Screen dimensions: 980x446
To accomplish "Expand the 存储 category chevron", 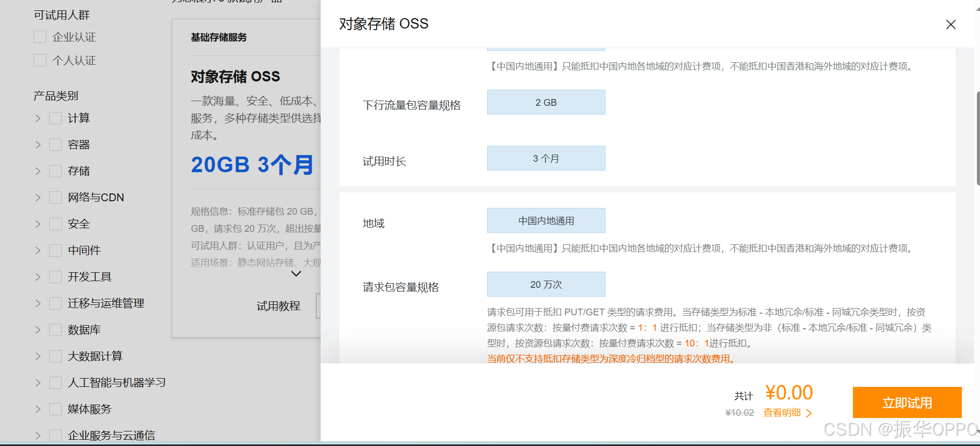I will 38,171.
